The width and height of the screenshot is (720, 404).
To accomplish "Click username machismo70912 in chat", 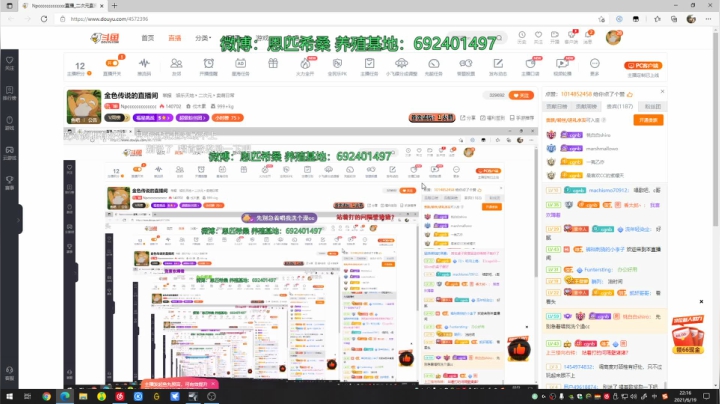I will [x=608, y=190].
